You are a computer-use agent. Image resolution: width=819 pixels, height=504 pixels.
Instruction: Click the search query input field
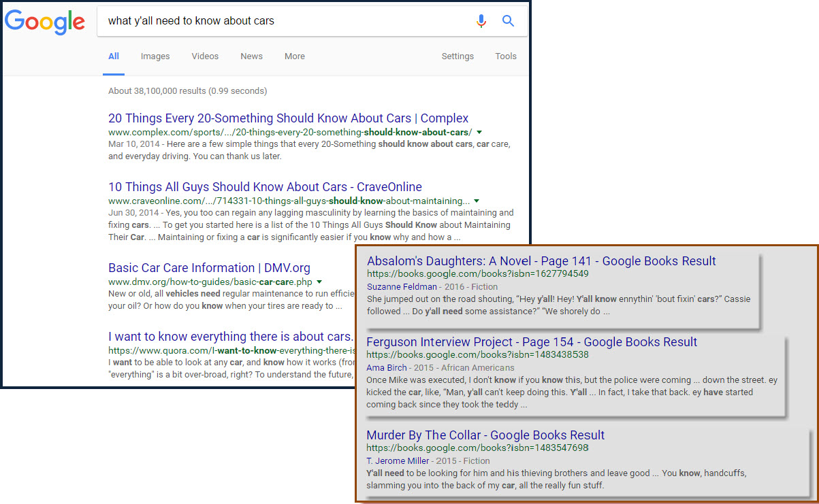click(286, 21)
